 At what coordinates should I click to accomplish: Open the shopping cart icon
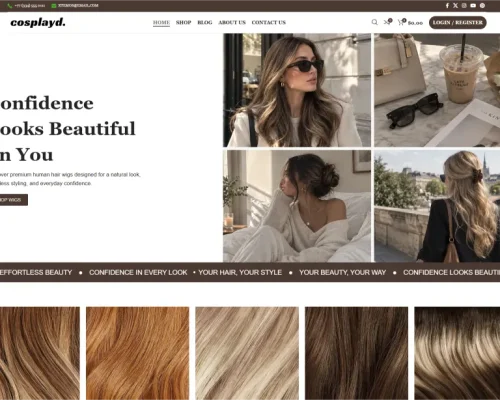(x=401, y=22)
